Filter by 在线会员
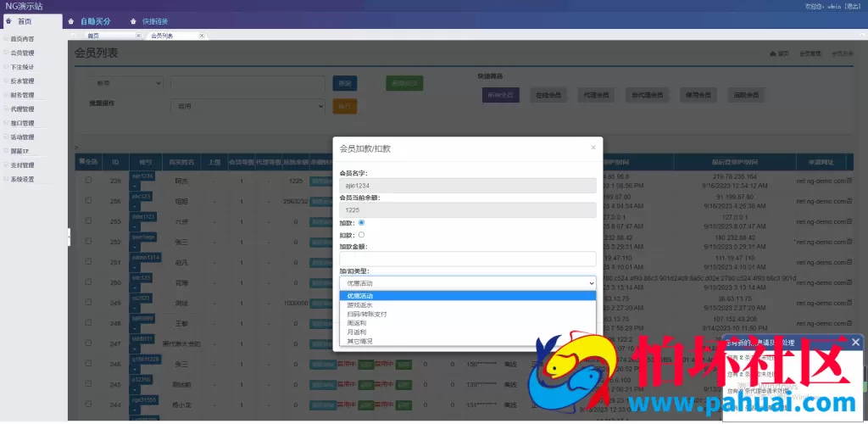This screenshot has width=868, height=424. tap(548, 95)
